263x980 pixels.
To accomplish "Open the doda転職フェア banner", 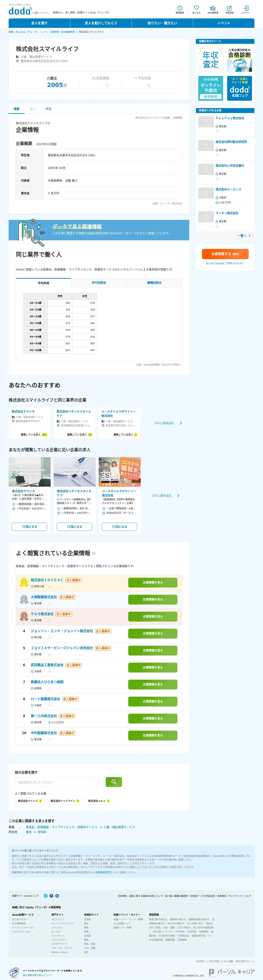I will pyautogui.click(x=239, y=88).
